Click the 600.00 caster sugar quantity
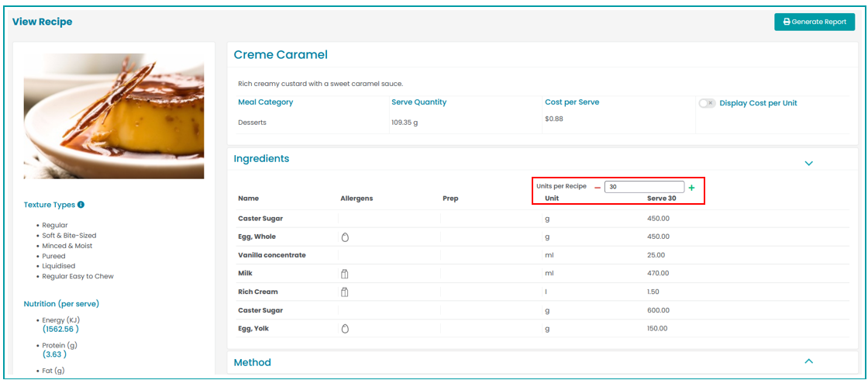The width and height of the screenshot is (868, 380). tap(658, 310)
